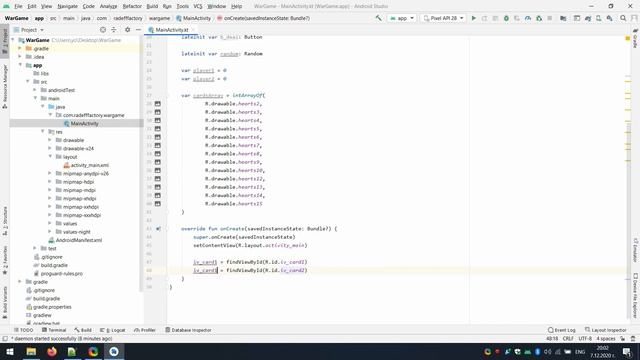
Task: Open the Event Log
Action: point(562,330)
